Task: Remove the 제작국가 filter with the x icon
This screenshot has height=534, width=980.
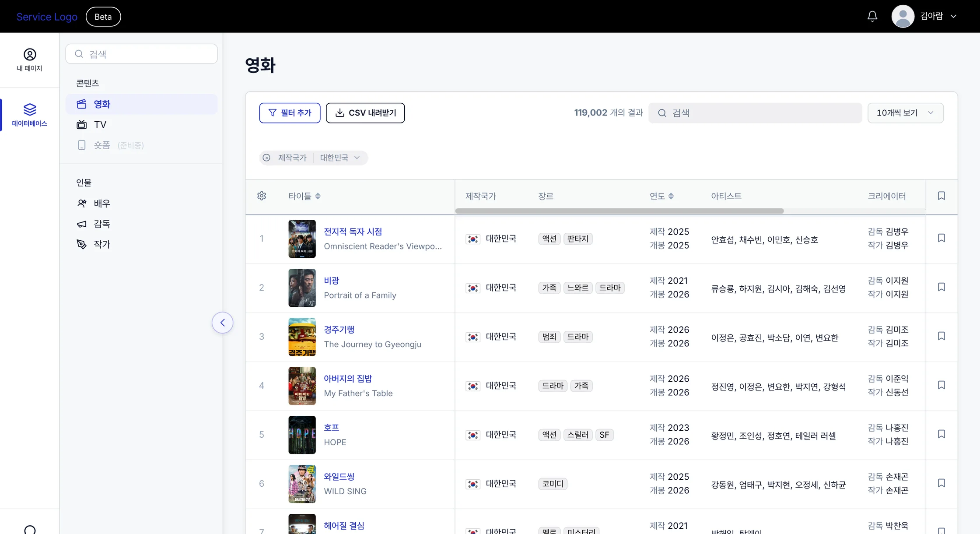Action: 266,158
